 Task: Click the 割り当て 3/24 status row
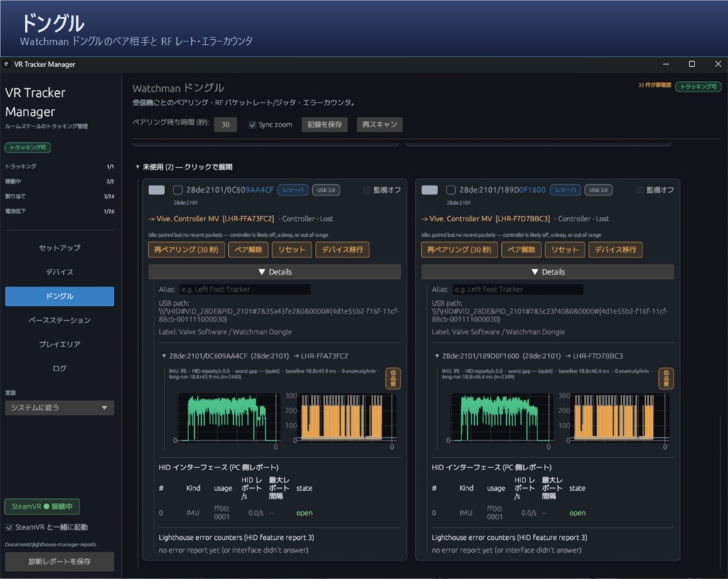coord(60,196)
